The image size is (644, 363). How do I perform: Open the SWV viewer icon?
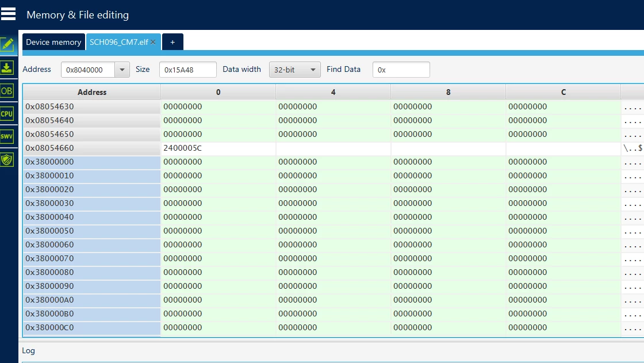(x=7, y=136)
